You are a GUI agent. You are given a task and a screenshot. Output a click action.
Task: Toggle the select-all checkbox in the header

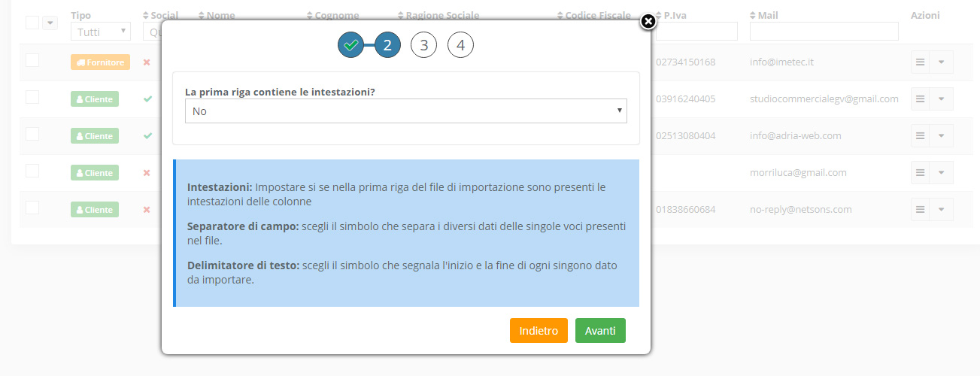(32, 23)
